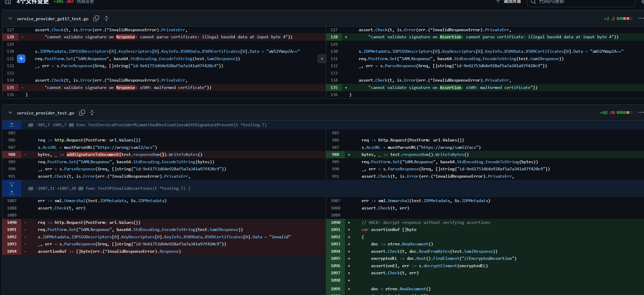Collapse service_provider_go117_test.go diff
Image resolution: width=644 pixels, height=295 pixels.
click(10, 18)
